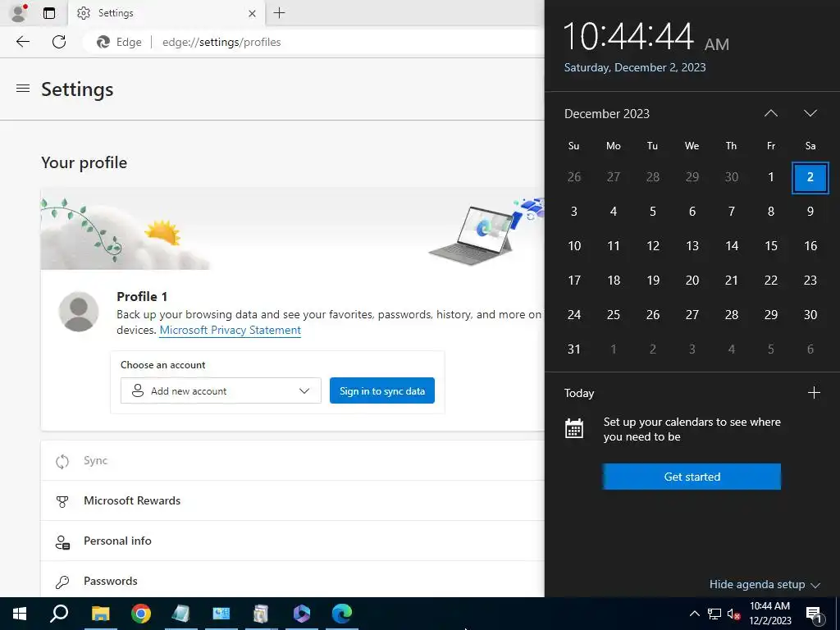Select December 25 in the calendar
The height and width of the screenshot is (630, 840).
click(x=614, y=315)
